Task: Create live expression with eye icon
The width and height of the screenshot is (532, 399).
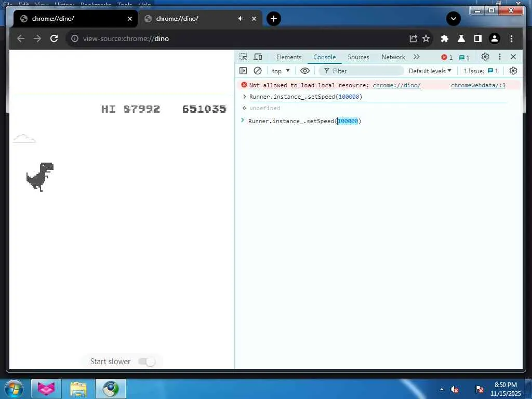Action: 304,71
